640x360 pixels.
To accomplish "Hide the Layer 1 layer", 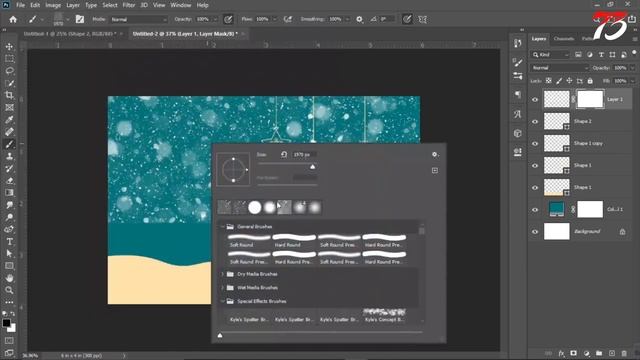I will click(535, 99).
